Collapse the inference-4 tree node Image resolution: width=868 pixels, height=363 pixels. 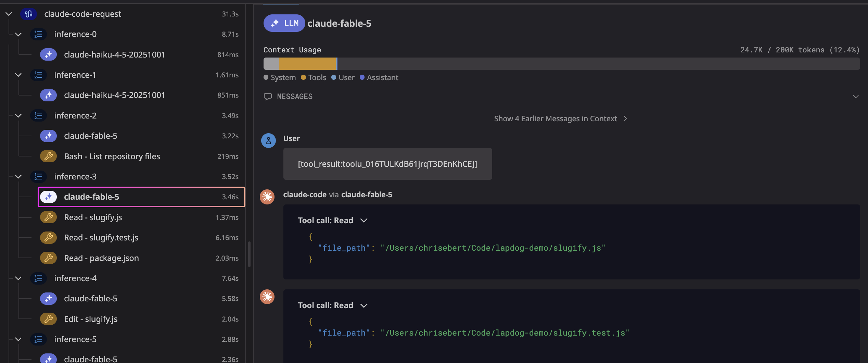[18, 278]
